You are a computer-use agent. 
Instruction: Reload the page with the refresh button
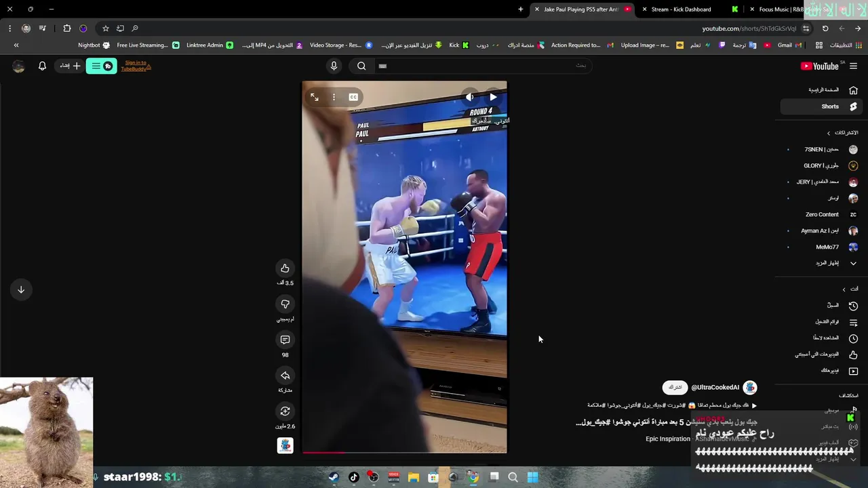click(x=825, y=28)
